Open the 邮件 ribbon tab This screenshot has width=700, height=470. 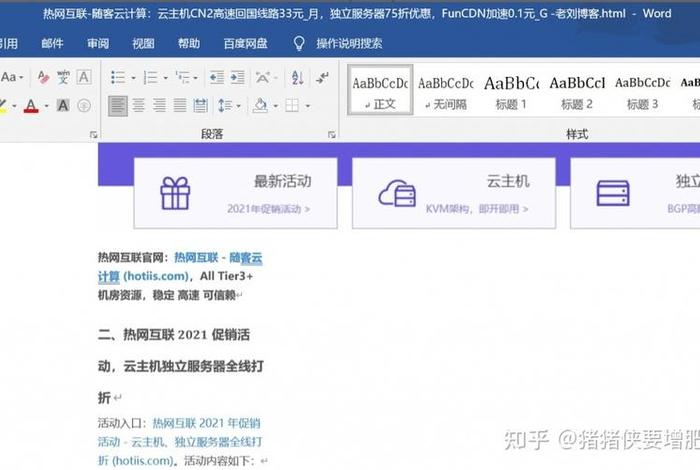pos(52,43)
